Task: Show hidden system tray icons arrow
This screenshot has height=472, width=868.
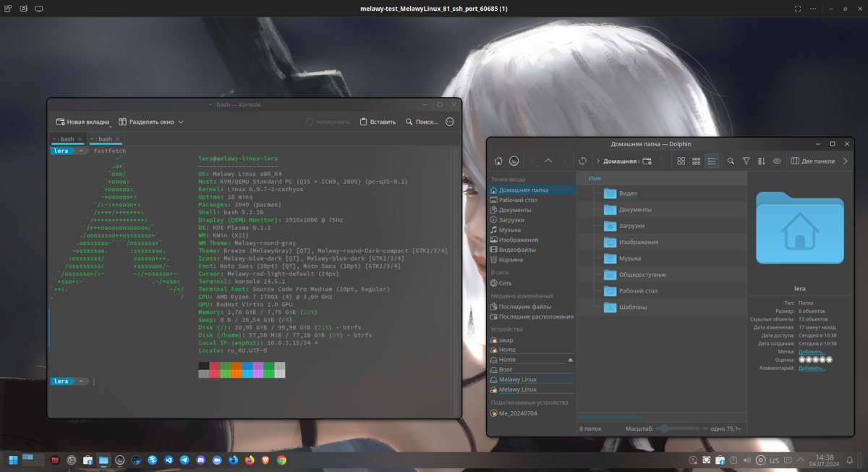Action: 801,460
